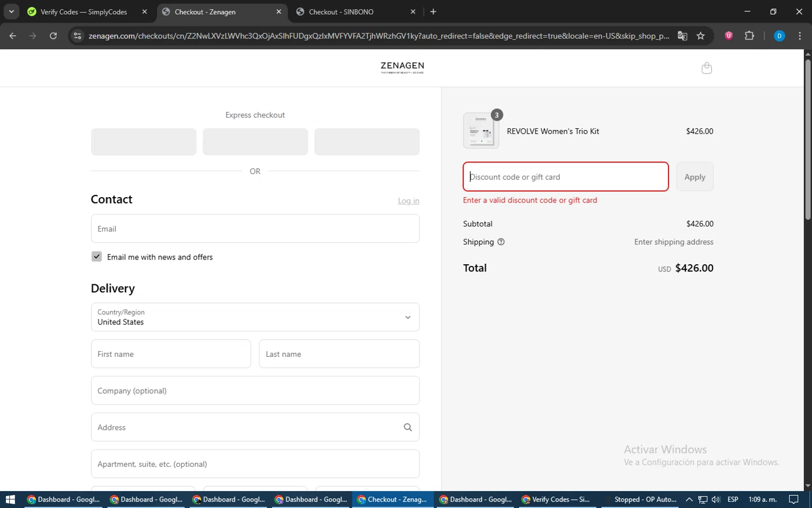Click the 'REVOLVE Women's Trio Kit' product name
Screen dimensions: 812x508
click(x=553, y=131)
